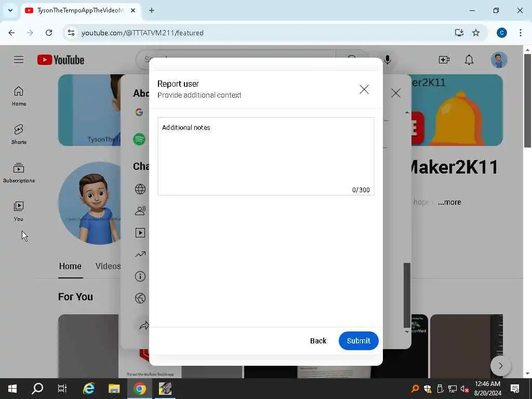532x399 pixels.
Task: Expand channel description with ...more
Action: pyautogui.click(x=449, y=202)
